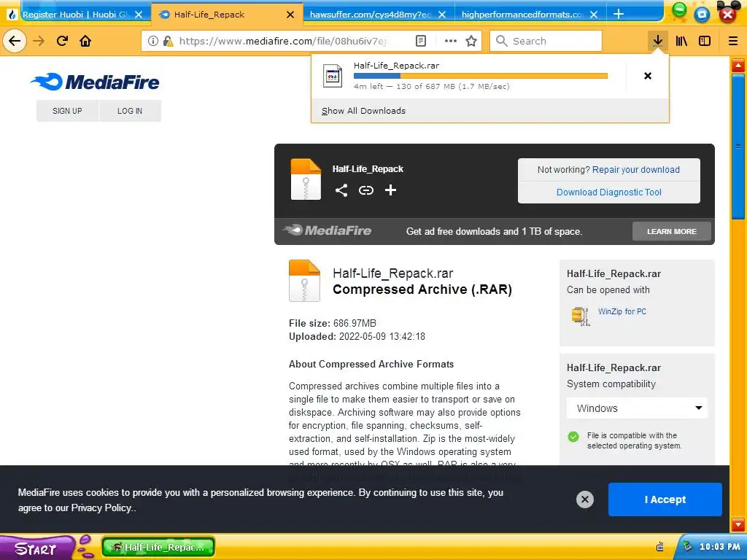Click the LEARN MORE button

[672, 231]
